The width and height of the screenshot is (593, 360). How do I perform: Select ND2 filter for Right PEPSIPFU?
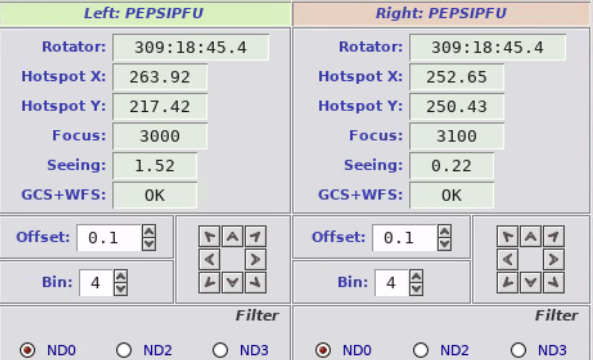click(421, 350)
